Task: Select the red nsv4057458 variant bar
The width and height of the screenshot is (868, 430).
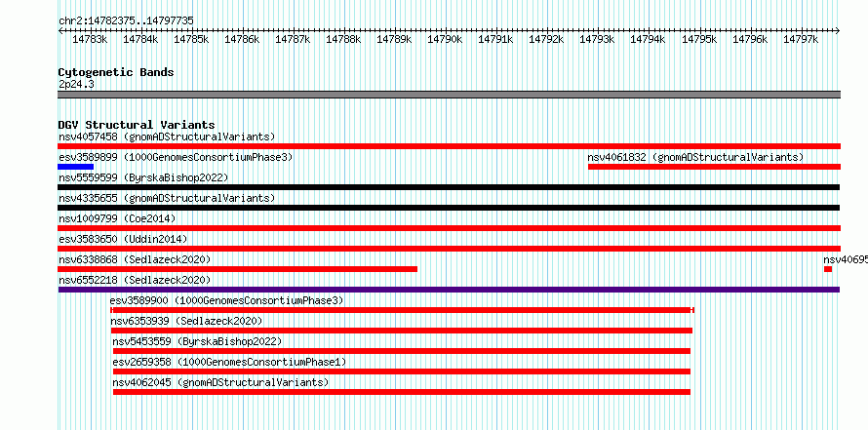Action: click(449, 146)
